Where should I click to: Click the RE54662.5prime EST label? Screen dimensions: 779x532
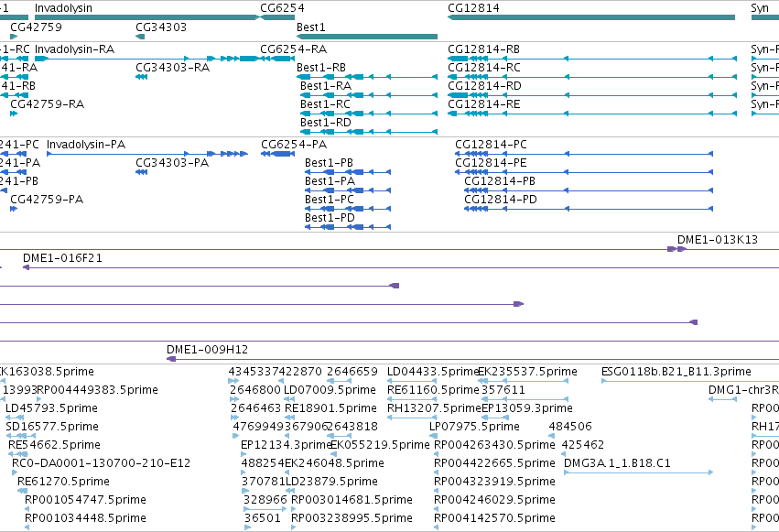coord(54,445)
